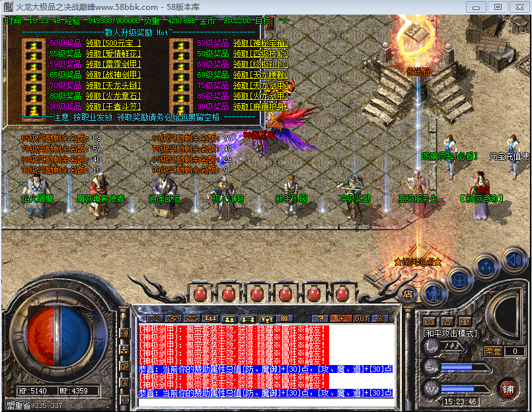
Task: Click the item icon beside 70级奖品
Action: [x=33, y=87]
